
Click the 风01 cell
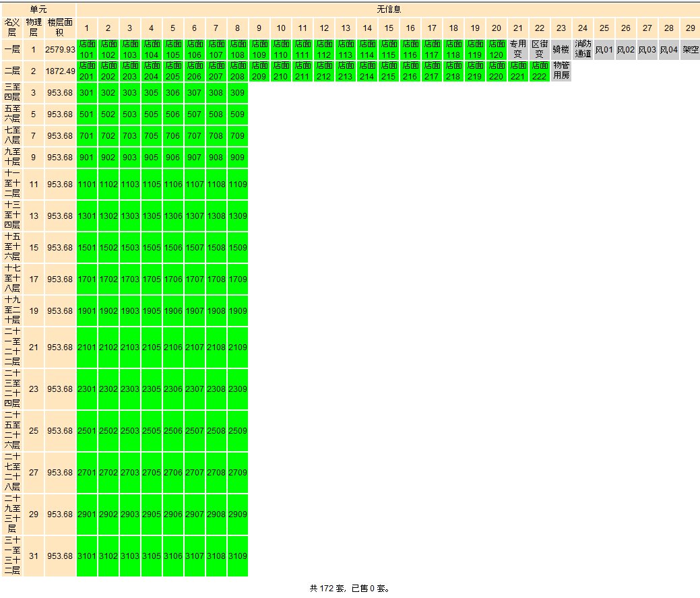(x=604, y=50)
